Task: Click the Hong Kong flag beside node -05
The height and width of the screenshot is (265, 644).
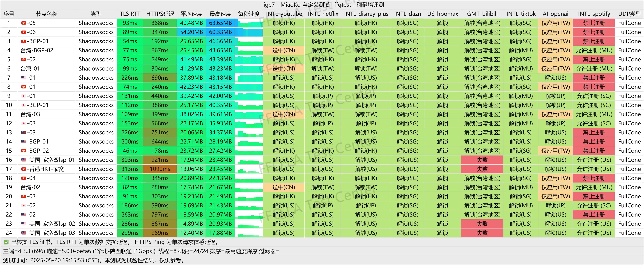Action: 23,23
